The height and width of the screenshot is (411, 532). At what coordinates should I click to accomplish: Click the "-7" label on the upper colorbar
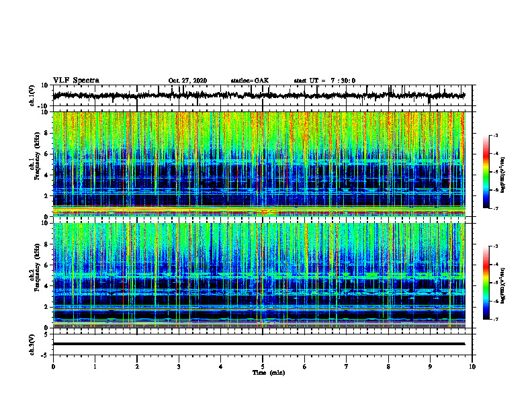pyautogui.click(x=496, y=208)
